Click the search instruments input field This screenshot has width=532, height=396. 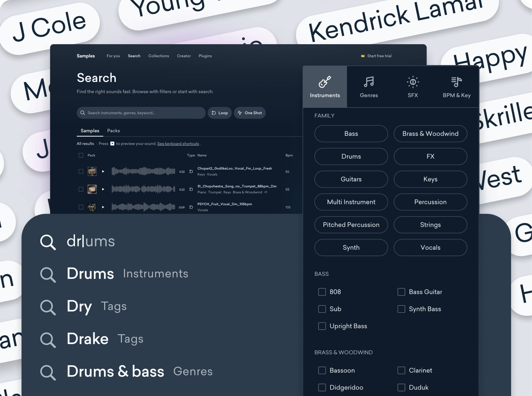[141, 113]
